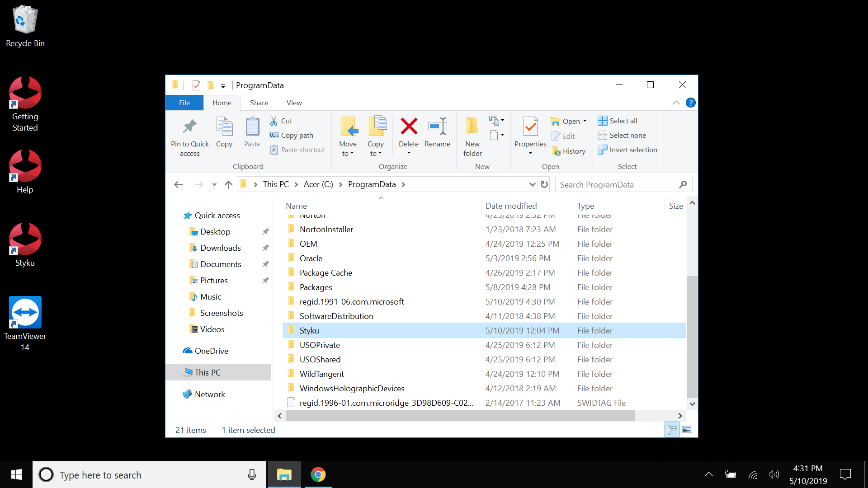Click the Copy icon in Clipboard group
Screen dimensions: 868x488
click(x=224, y=127)
